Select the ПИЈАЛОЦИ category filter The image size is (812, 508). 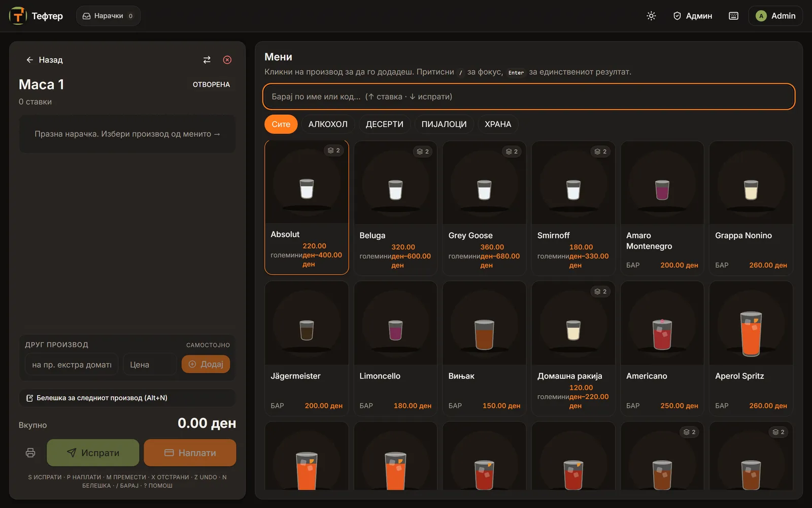[x=444, y=124]
